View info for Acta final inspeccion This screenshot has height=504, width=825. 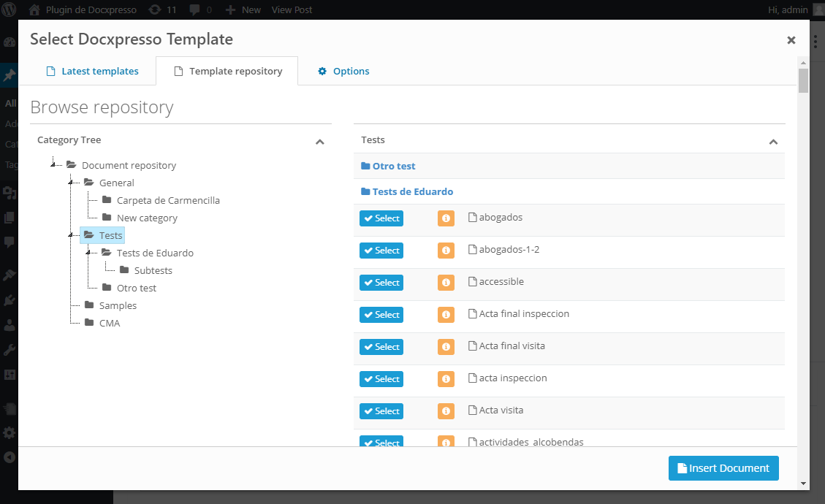point(446,315)
